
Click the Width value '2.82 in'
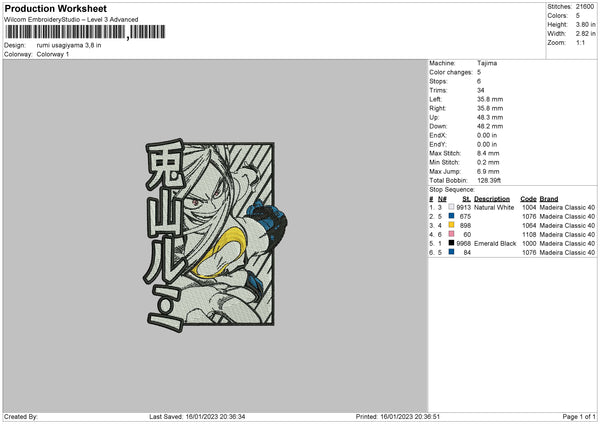pyautogui.click(x=585, y=34)
